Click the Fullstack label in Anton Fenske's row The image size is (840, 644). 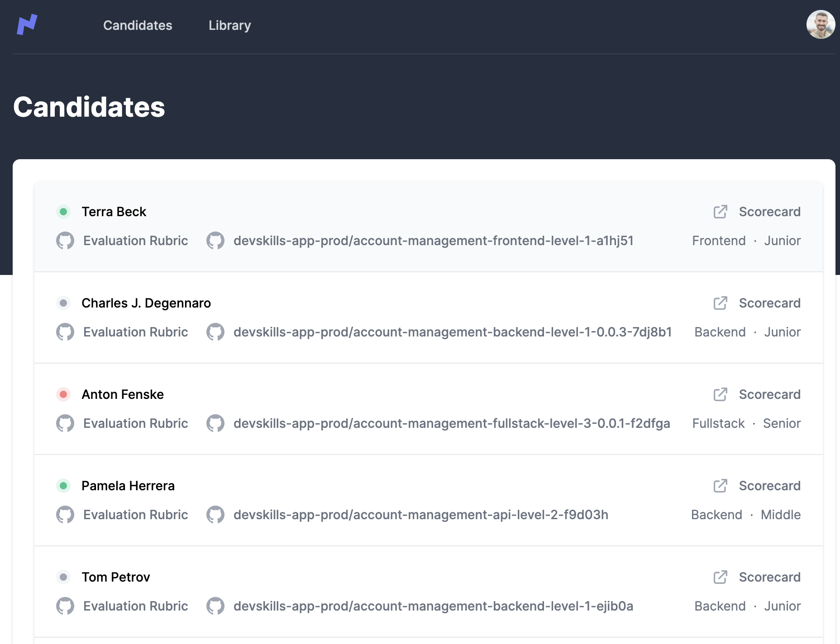(718, 423)
